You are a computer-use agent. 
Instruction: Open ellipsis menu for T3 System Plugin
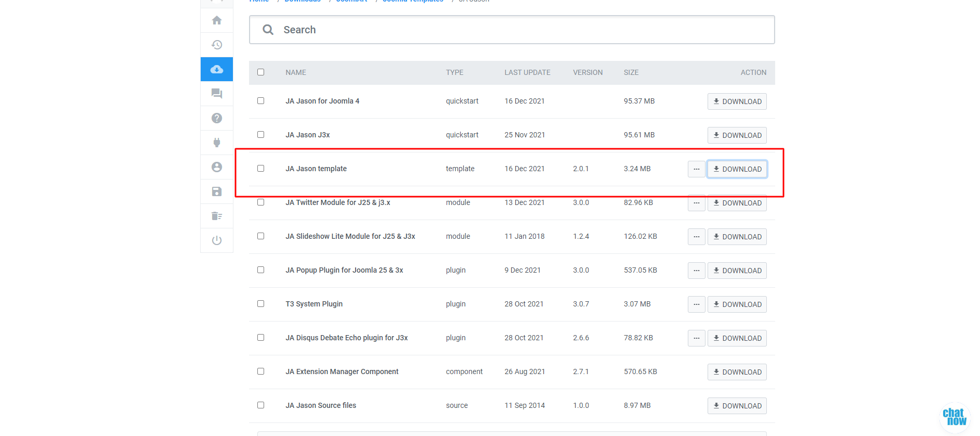pyautogui.click(x=696, y=304)
